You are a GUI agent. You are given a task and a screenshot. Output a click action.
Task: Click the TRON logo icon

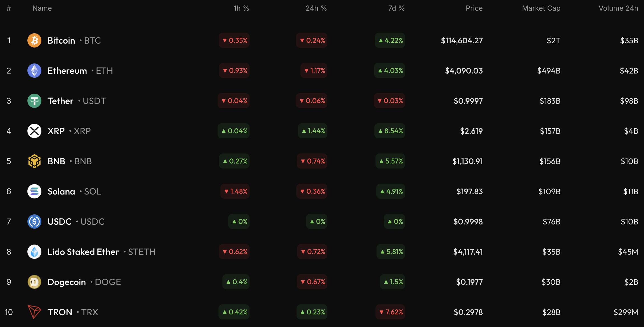point(34,312)
